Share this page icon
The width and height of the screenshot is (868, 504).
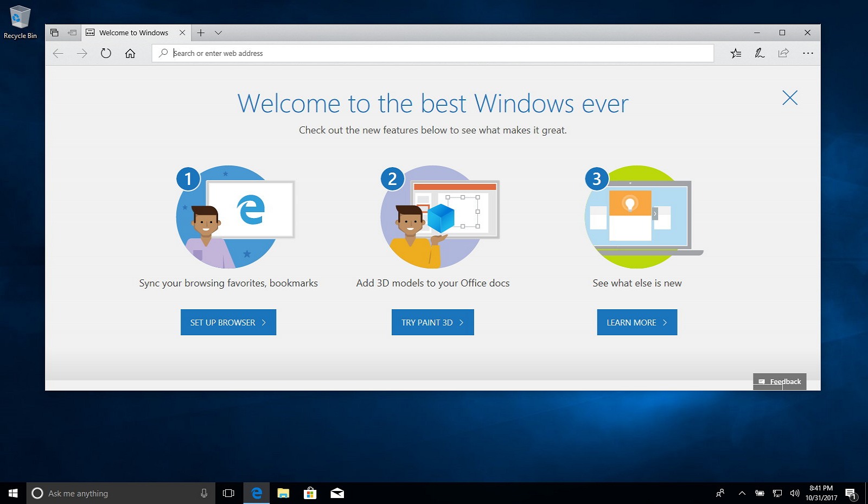(x=783, y=53)
